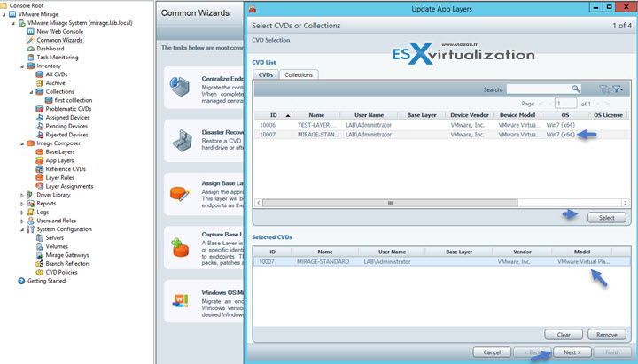Click the Select button
Screen dimensions: 638x364
[607, 218]
